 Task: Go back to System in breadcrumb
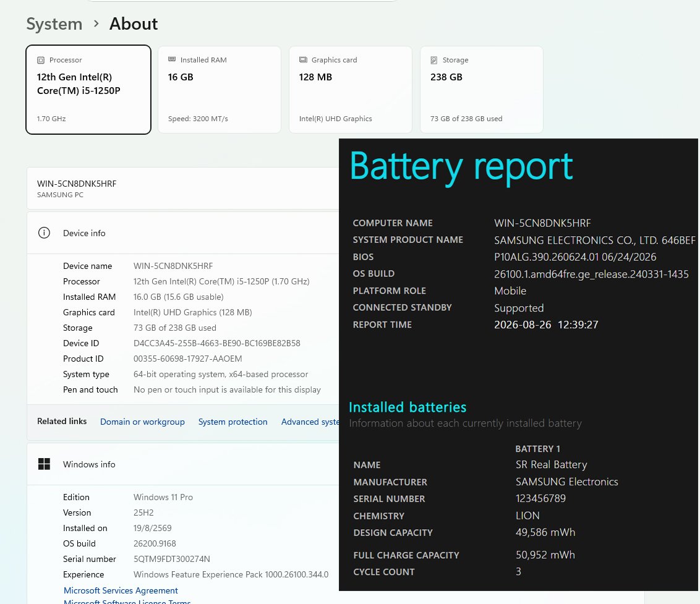click(x=54, y=23)
